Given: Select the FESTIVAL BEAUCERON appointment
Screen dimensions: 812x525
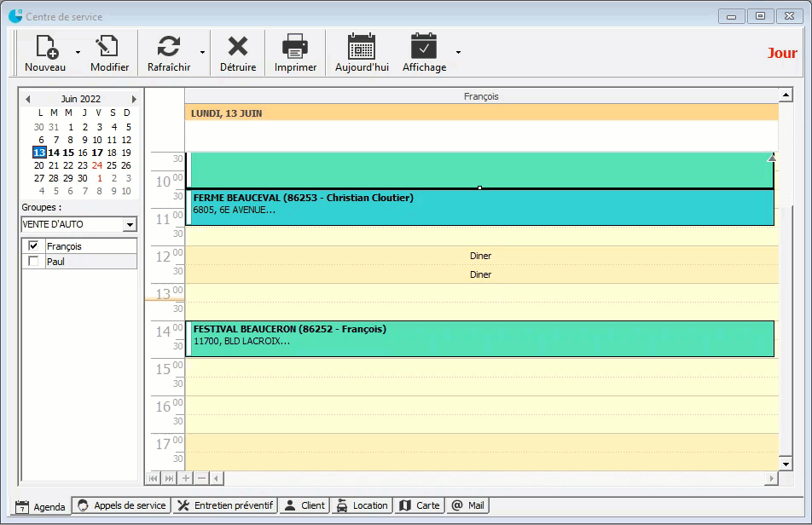Looking at the screenshot, I should (x=478, y=338).
